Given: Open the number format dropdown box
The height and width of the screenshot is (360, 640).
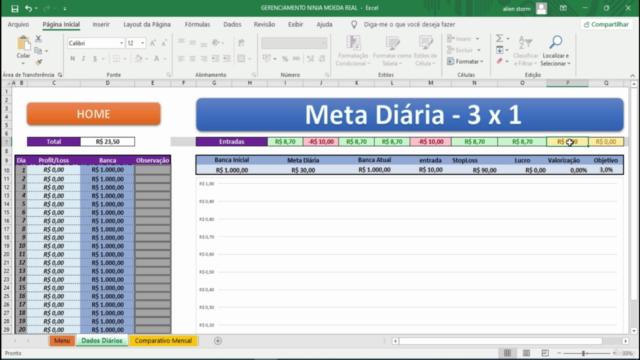Looking at the screenshot, I should [x=294, y=43].
